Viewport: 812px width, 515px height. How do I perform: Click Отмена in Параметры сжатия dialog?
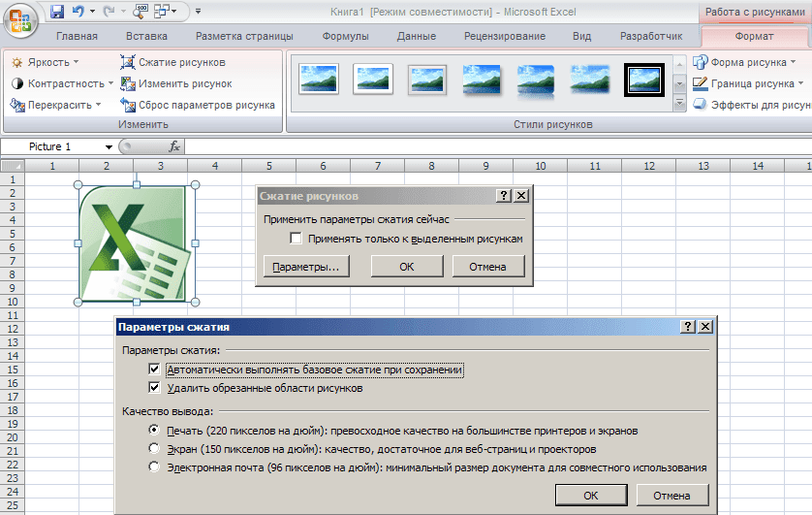[671, 496]
